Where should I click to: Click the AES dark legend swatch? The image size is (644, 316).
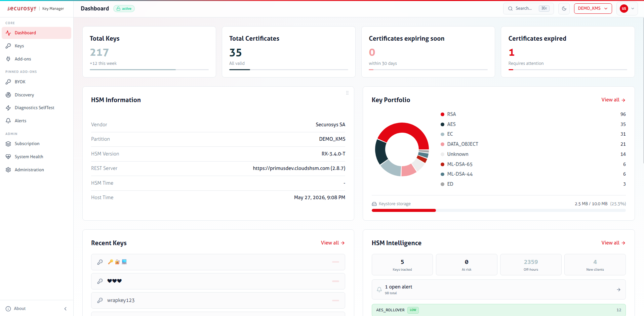(442, 125)
